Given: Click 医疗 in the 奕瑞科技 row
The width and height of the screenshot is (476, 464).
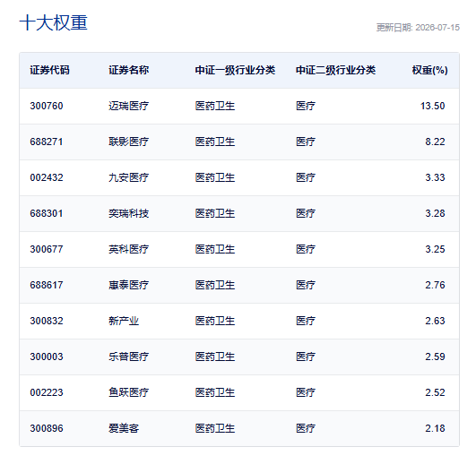Looking at the screenshot, I should click(x=306, y=213).
